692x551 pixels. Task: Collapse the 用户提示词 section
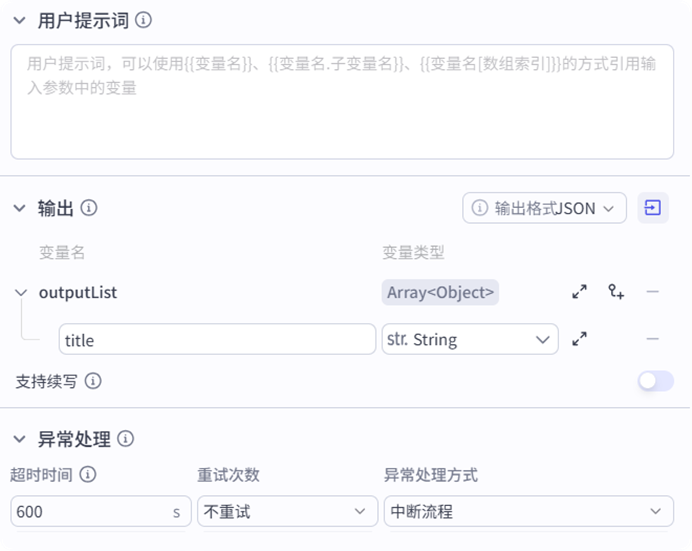pyautogui.click(x=19, y=20)
